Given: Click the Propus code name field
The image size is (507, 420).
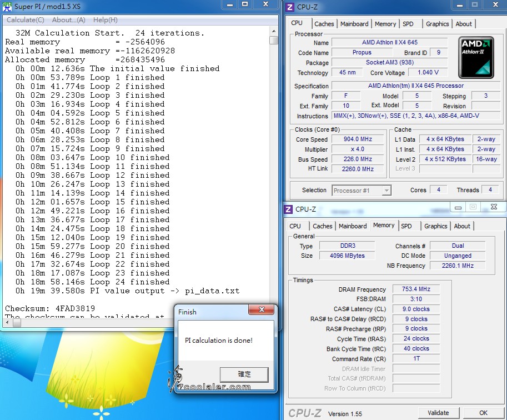Looking at the screenshot, I should (362, 52).
